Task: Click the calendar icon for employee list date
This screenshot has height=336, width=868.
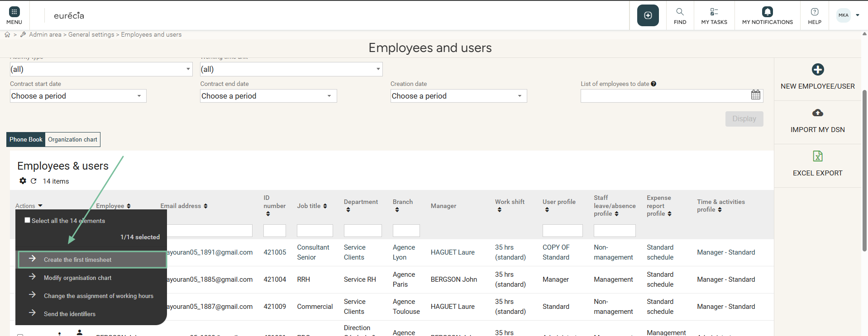Action: (x=755, y=95)
